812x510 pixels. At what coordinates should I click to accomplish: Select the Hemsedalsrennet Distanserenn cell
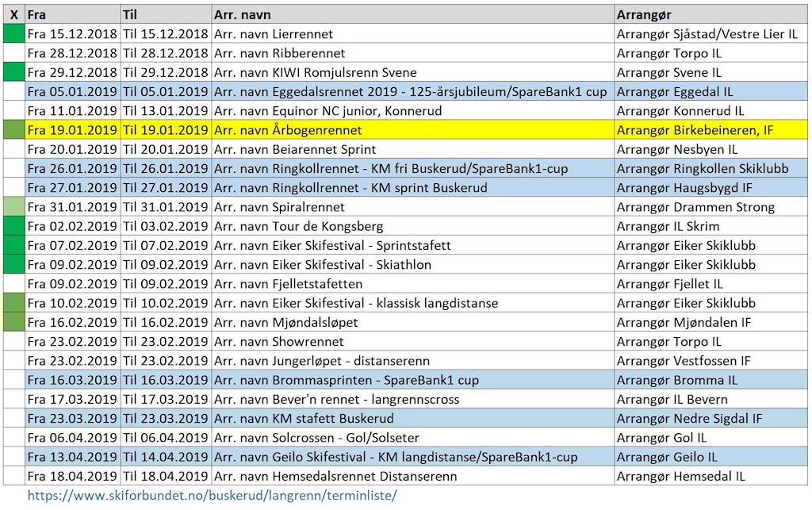point(412,477)
